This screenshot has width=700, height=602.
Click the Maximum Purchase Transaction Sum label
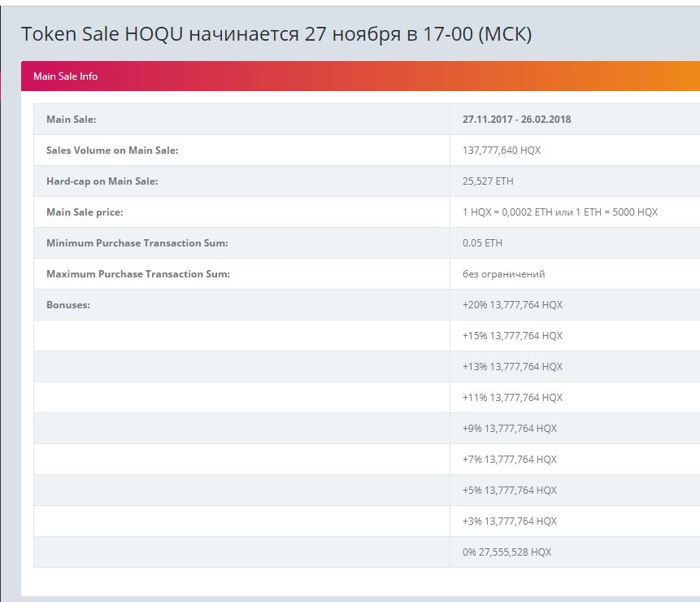138,274
